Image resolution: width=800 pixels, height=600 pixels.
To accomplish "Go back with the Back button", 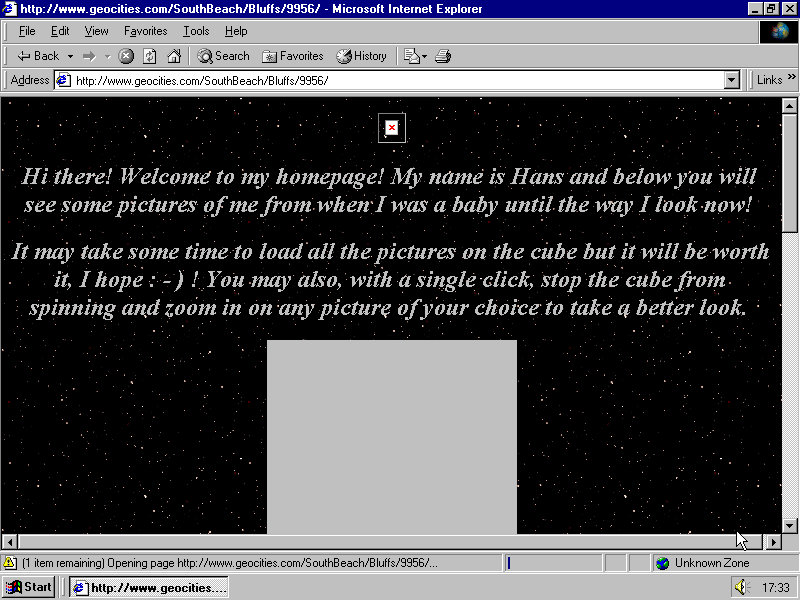I will coord(38,56).
